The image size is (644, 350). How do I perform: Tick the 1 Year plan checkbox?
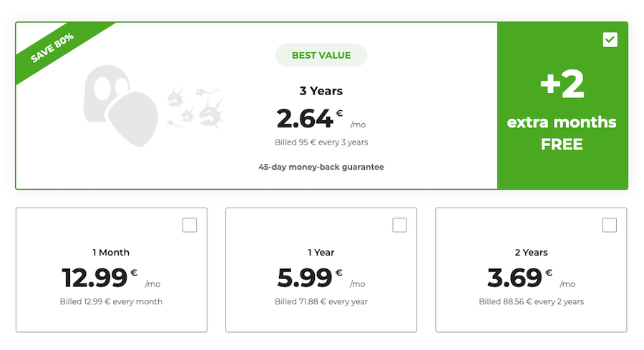tap(399, 225)
